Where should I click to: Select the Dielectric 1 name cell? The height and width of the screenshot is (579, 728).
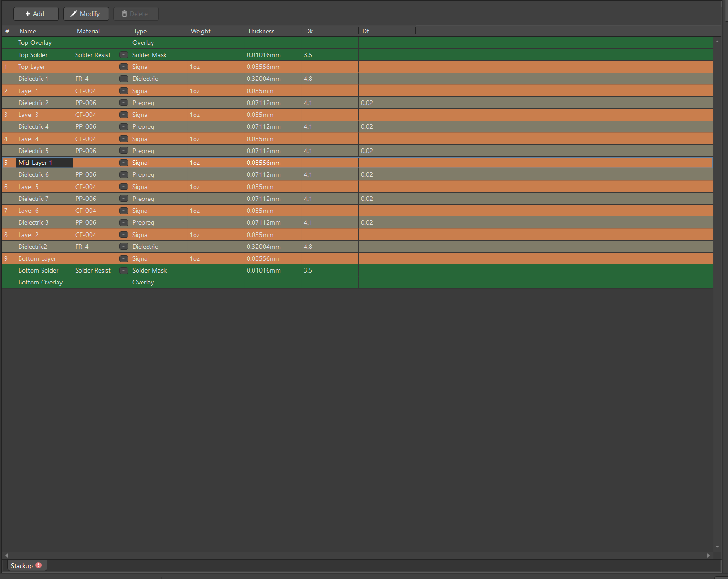tap(44, 79)
